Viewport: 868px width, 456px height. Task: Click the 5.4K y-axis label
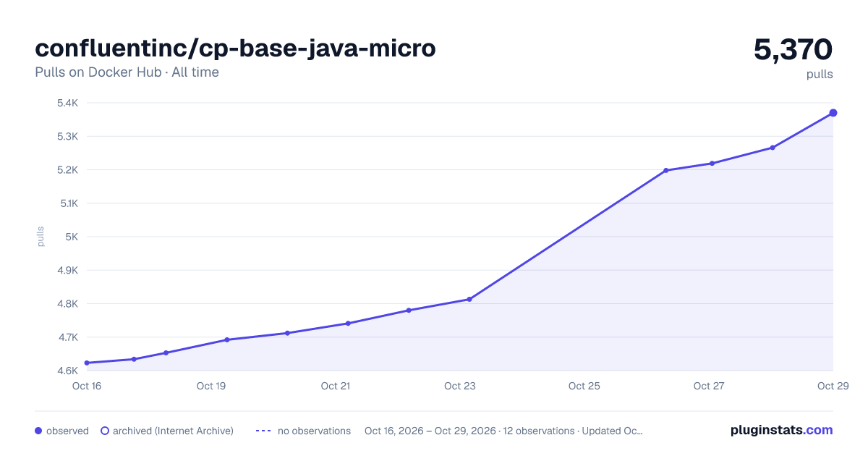click(67, 103)
